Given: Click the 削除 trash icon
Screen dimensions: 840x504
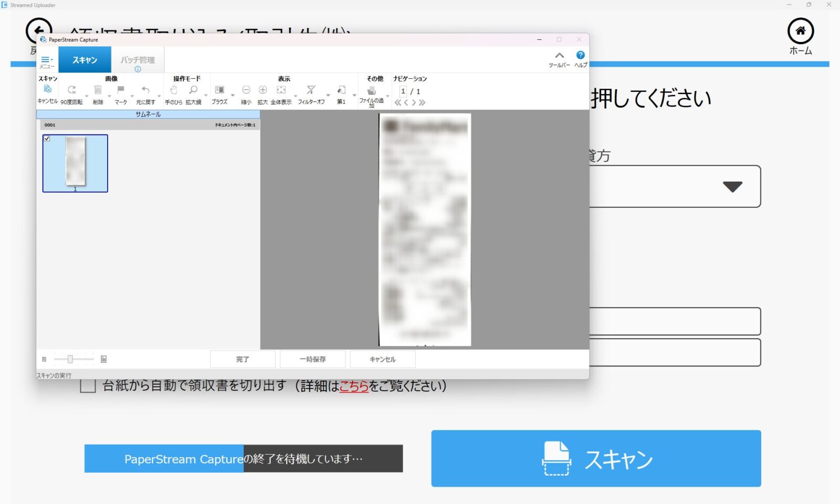Looking at the screenshot, I should coord(98,90).
